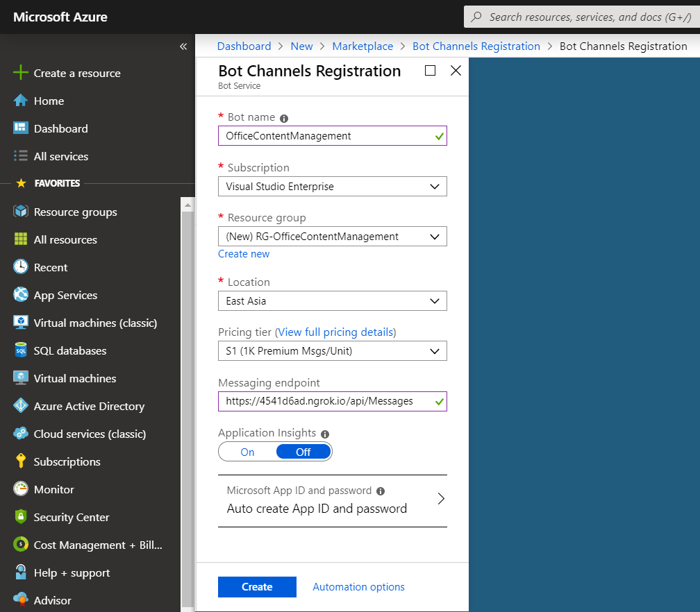700x612 pixels.
Task: Open App Services icon in sidebar
Action: (x=21, y=295)
